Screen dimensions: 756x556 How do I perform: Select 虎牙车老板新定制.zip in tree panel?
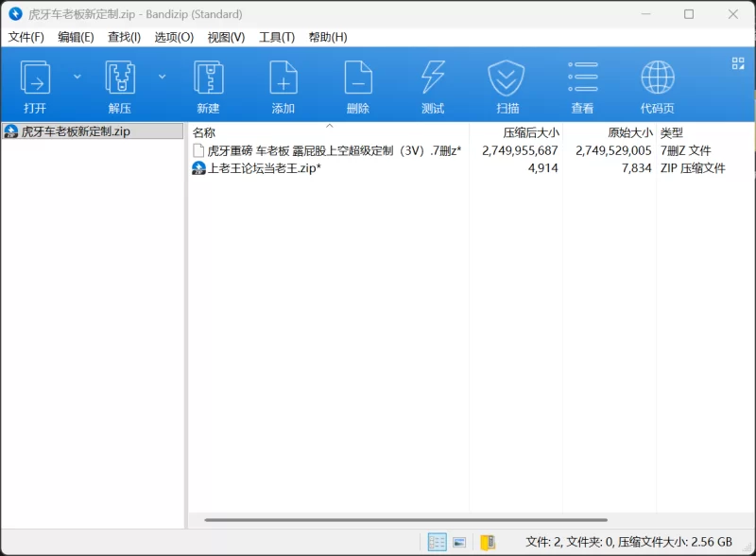tap(93, 131)
